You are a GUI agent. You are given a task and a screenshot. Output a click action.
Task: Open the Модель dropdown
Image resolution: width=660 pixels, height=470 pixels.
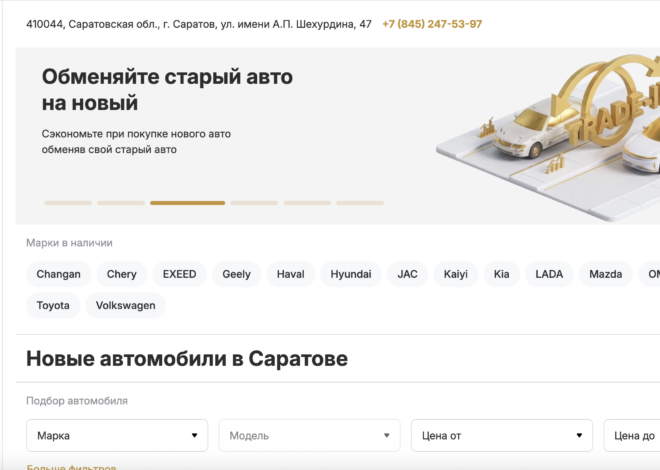point(309,435)
